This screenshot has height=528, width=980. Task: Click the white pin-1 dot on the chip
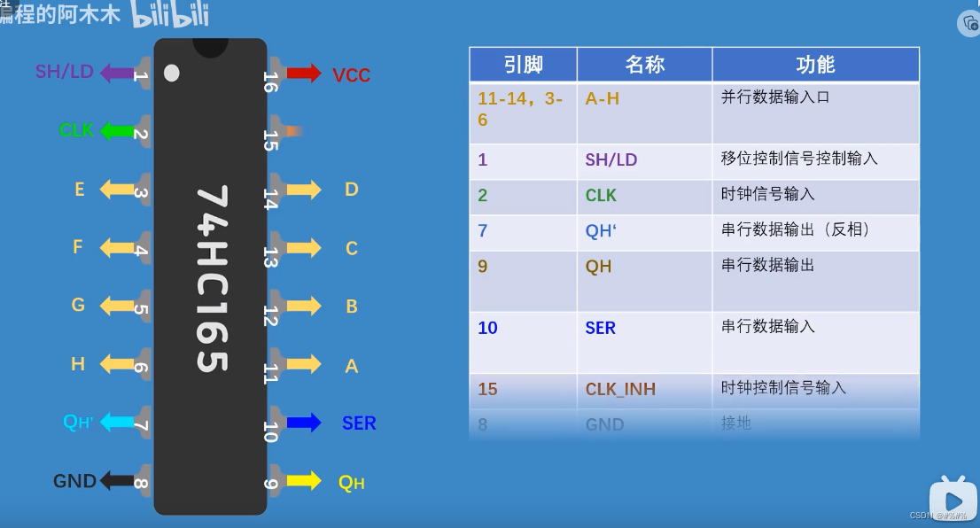[172, 74]
